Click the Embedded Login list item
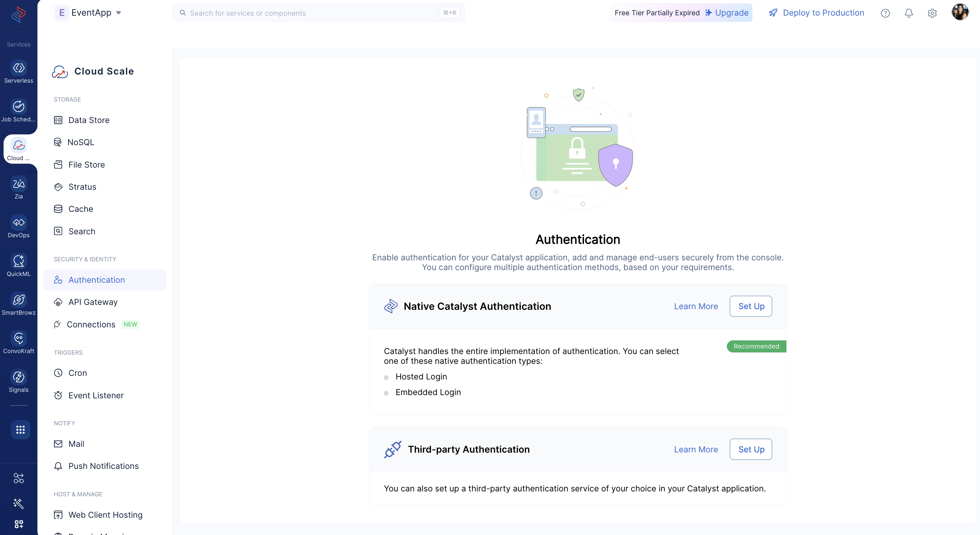This screenshot has width=980, height=535. pyautogui.click(x=428, y=392)
